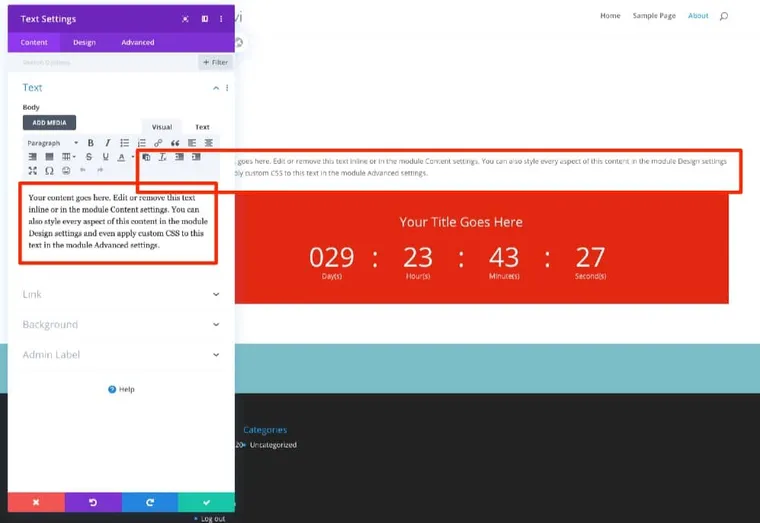Apply blockquote formatting
Image resolution: width=760 pixels, height=523 pixels.
pos(175,143)
